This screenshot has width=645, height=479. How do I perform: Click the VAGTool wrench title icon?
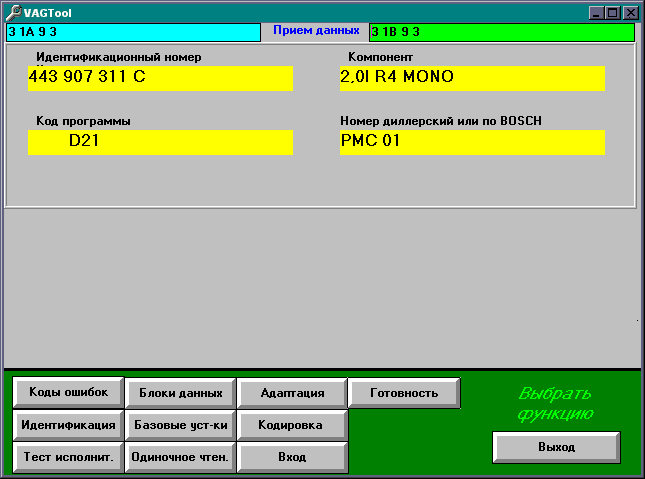tap(14, 13)
